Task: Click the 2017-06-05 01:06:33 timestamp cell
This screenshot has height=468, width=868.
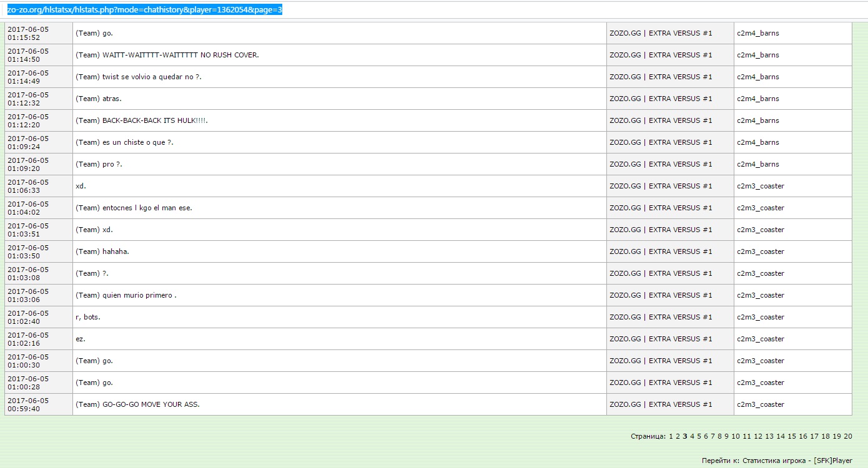Action: 28,186
